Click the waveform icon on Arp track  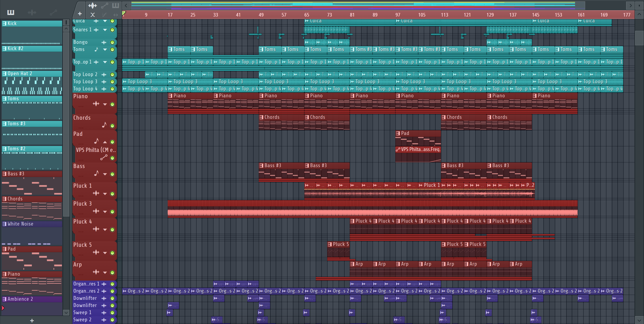tap(96, 272)
